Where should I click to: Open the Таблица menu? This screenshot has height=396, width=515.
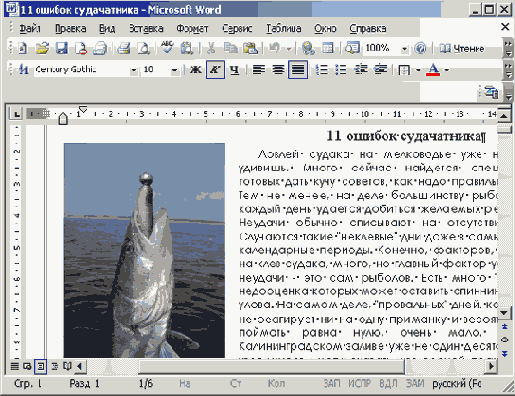click(x=284, y=29)
